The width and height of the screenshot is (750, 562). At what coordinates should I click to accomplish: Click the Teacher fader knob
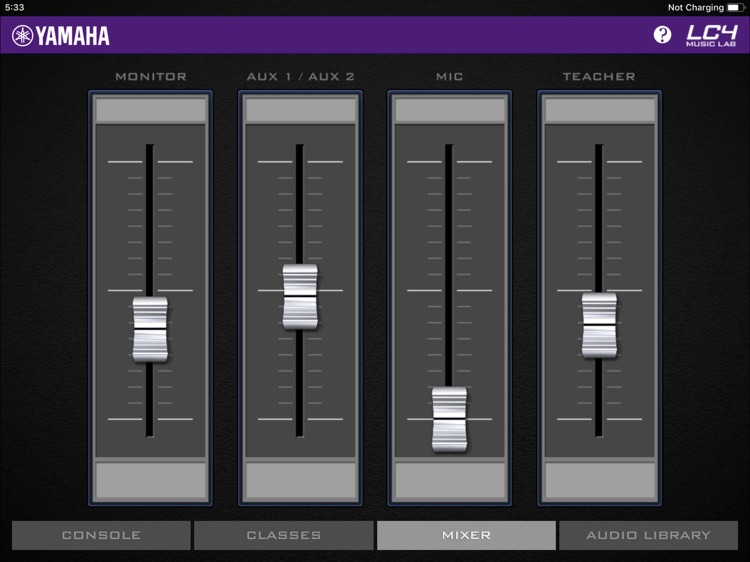point(599,325)
